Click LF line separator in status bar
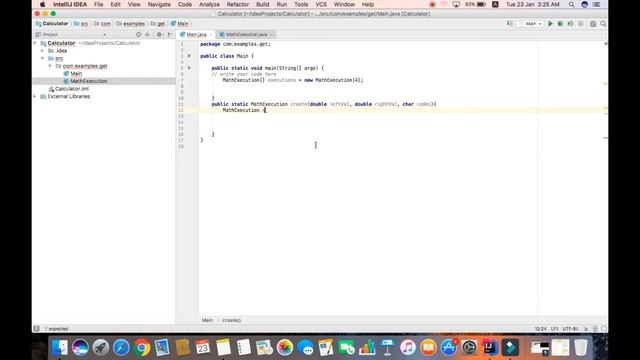640x360 pixels. click(x=555, y=329)
